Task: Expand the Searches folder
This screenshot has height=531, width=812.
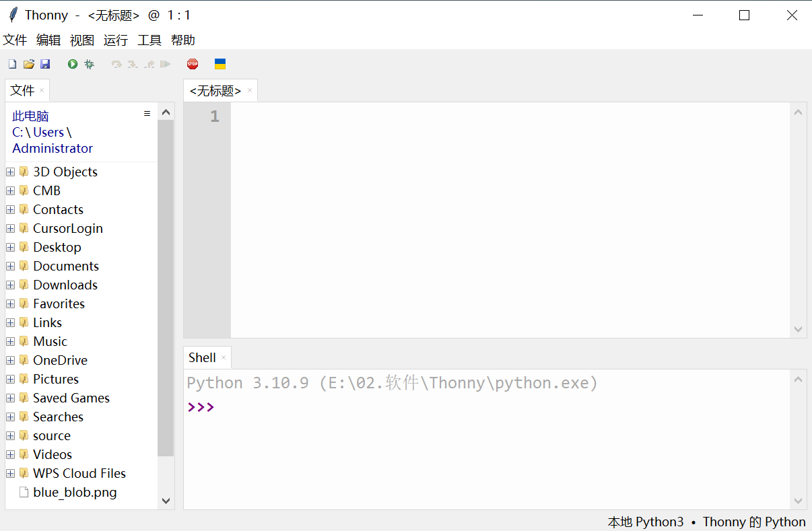Action: pos(10,417)
